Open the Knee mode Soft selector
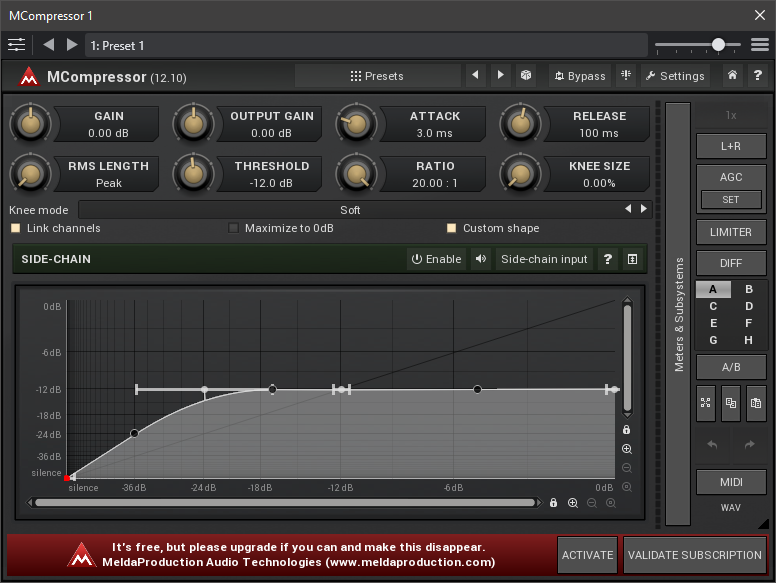This screenshot has width=776, height=583. (350, 210)
